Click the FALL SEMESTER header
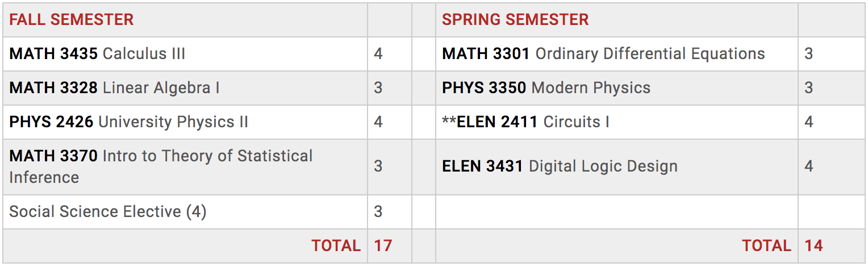868x267 pixels. click(72, 20)
